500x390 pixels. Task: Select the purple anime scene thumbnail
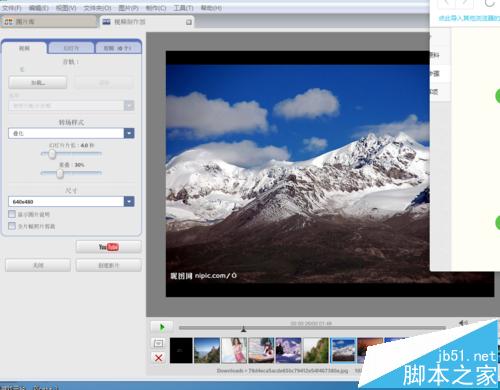(x=289, y=350)
